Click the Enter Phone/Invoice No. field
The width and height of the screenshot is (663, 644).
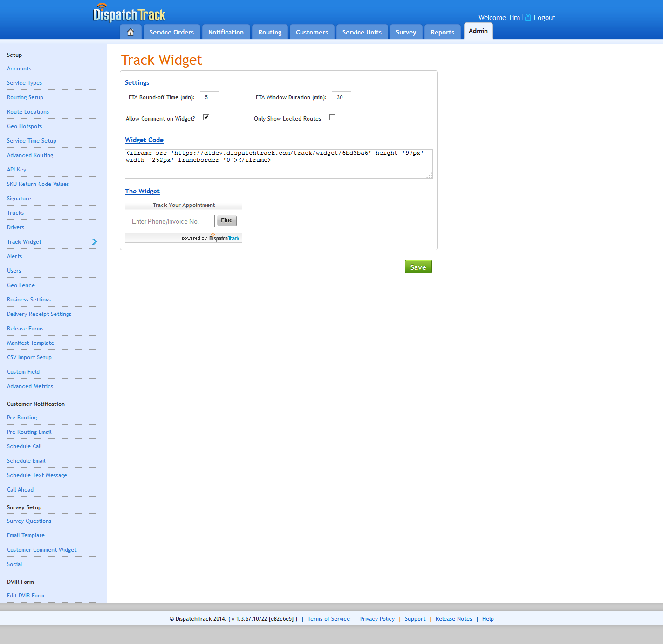click(172, 221)
